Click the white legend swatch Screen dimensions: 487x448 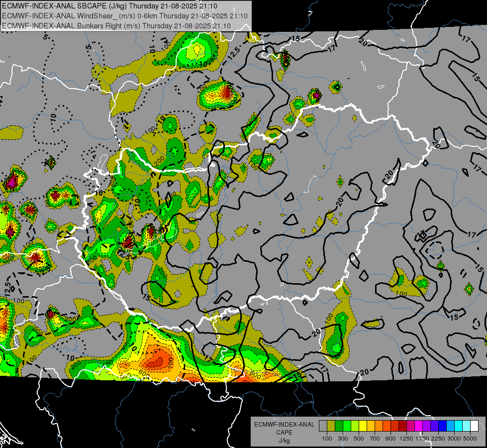[474, 426]
